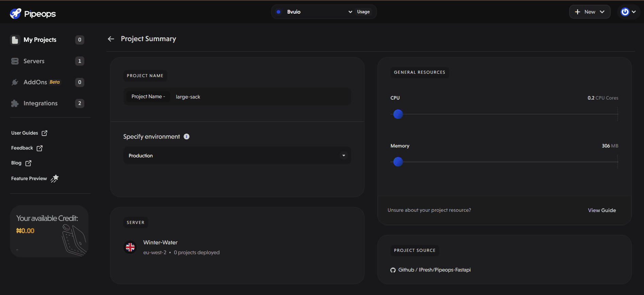Screen dimensions: 644x295
Task: Click the ₦0.00 credit amount
Action: tap(25, 231)
